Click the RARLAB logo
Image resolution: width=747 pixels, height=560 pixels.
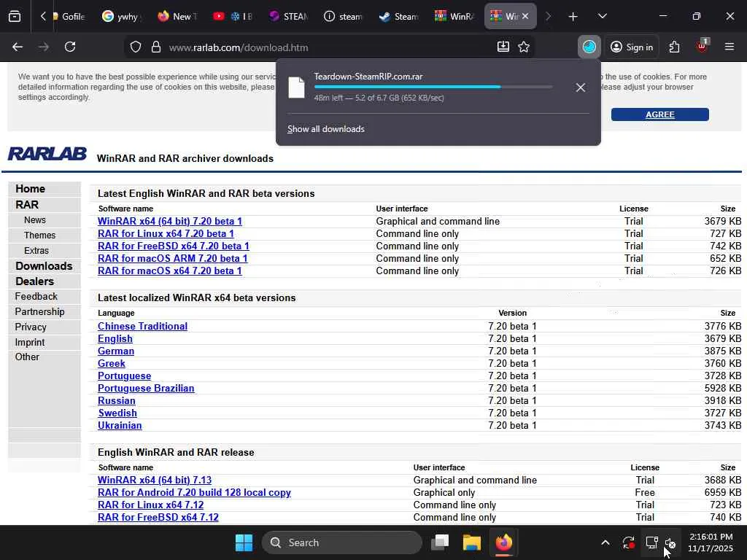pos(47,153)
